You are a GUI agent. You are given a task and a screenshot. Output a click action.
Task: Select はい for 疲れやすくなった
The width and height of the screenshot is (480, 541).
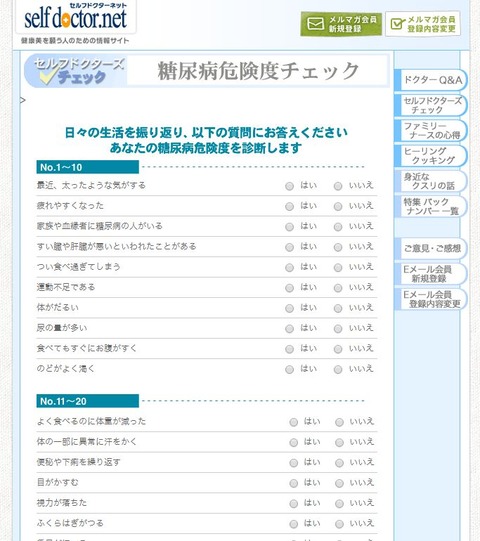(x=289, y=206)
